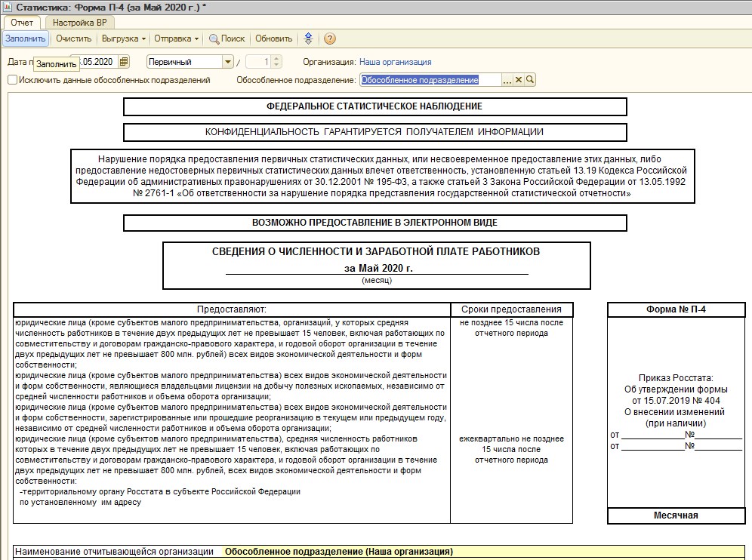Expand the Первичный report type dropdown
Viewport: 752px width, 560px height.
(x=227, y=62)
